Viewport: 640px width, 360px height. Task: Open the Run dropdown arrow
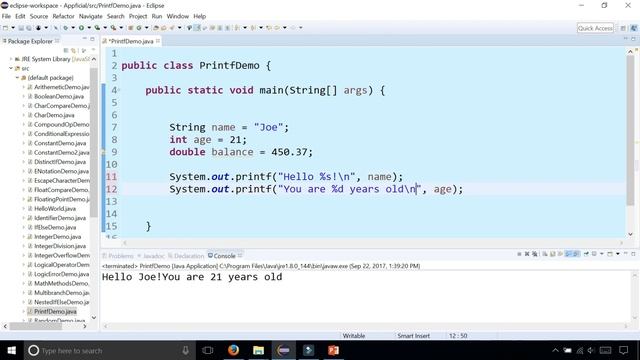point(89,28)
